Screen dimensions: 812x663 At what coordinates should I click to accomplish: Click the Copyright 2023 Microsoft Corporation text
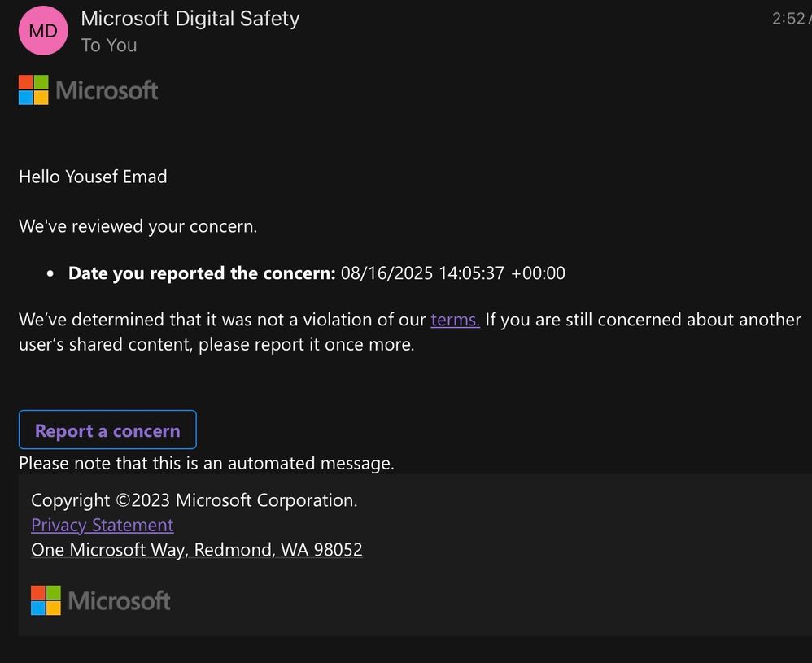click(x=194, y=500)
